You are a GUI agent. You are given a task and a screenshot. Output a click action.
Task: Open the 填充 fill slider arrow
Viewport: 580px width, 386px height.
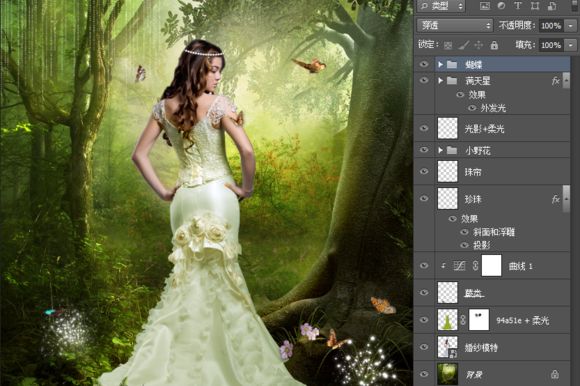tap(571, 45)
